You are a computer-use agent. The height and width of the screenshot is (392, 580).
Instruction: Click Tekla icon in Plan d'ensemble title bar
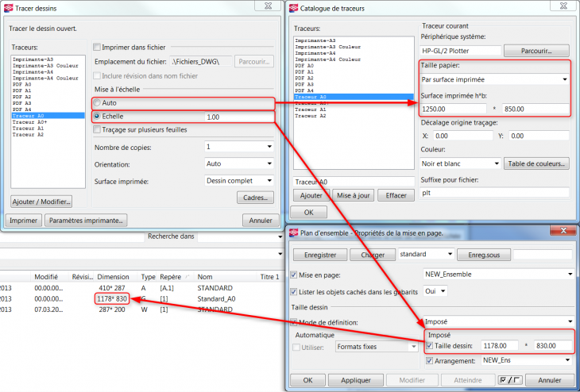pyautogui.click(x=293, y=233)
